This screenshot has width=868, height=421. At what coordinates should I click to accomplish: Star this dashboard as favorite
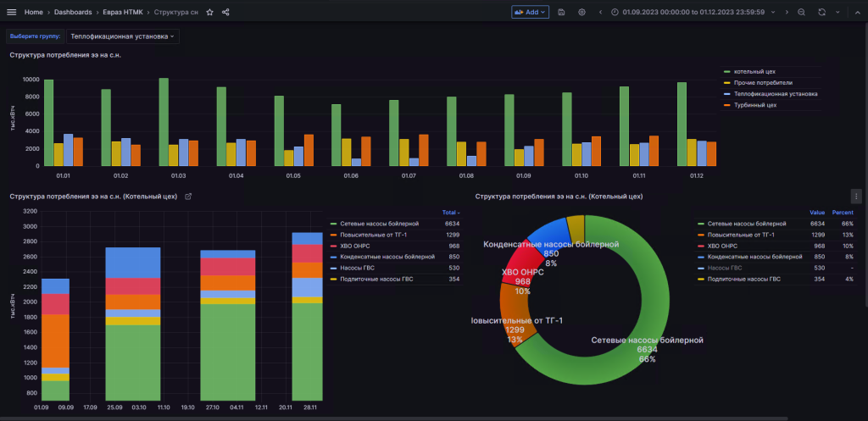[209, 13]
